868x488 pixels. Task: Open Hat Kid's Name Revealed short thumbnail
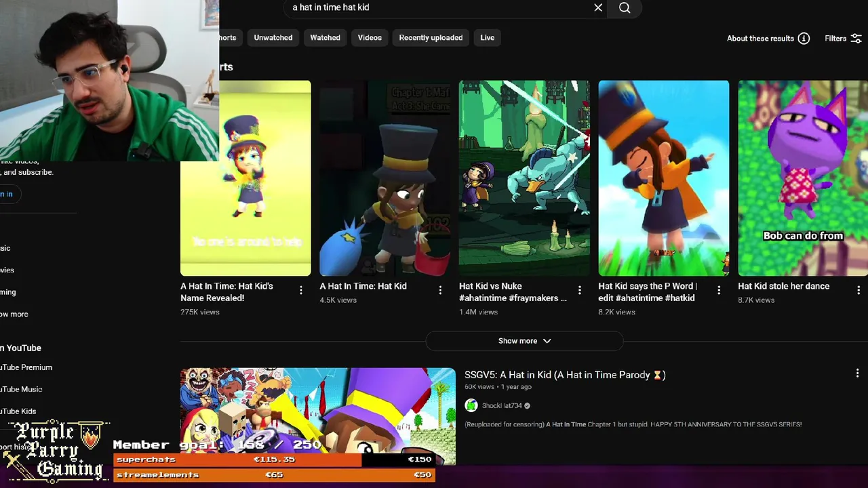tap(245, 178)
